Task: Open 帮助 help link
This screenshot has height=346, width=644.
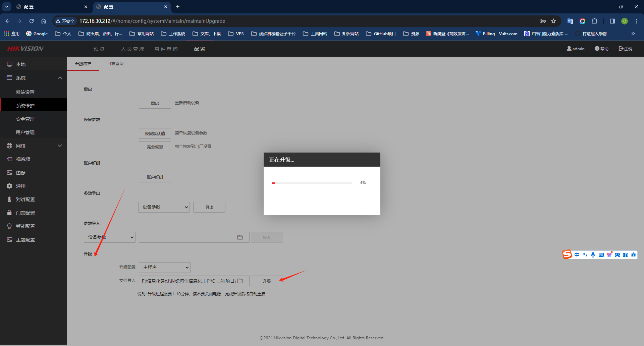Action: pyautogui.click(x=601, y=49)
